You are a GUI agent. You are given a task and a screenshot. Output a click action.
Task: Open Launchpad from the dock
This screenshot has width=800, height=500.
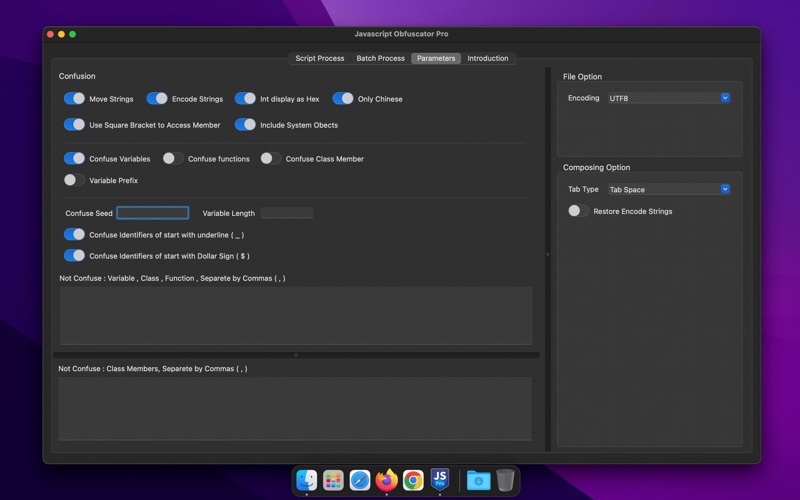[x=334, y=481]
